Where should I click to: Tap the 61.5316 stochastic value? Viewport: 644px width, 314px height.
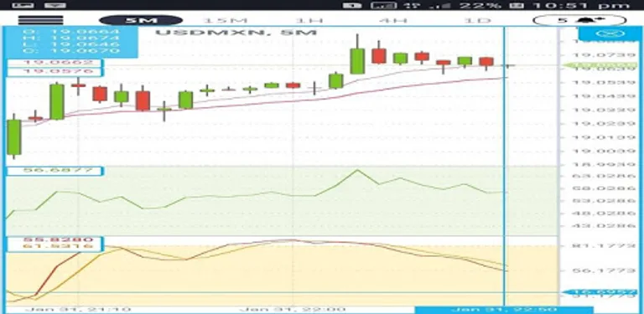(58, 246)
